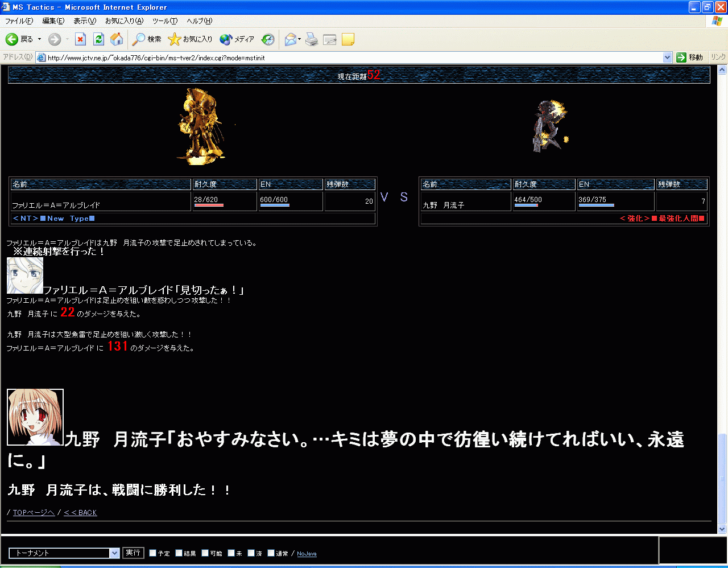Expand the トーナメント dropdown list
This screenshot has height=568, width=728.
click(x=114, y=553)
